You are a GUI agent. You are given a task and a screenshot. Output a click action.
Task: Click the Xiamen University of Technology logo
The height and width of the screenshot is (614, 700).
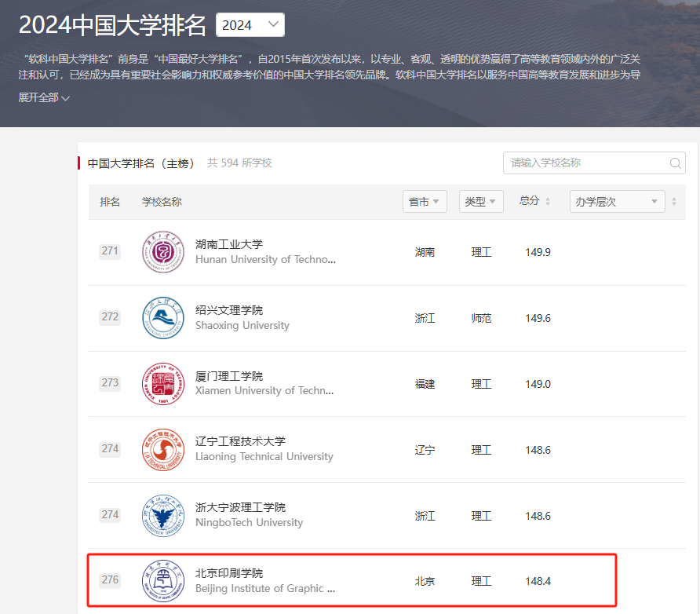[x=162, y=384]
